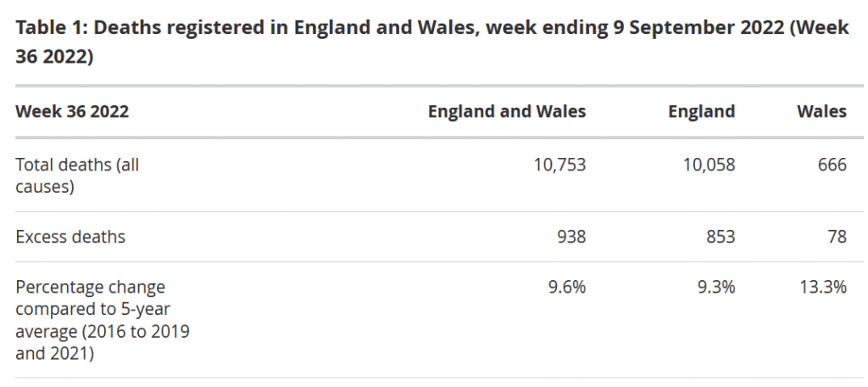Click the 10,753 total deaths value
This screenshot has height=387, width=868.
[x=559, y=165]
